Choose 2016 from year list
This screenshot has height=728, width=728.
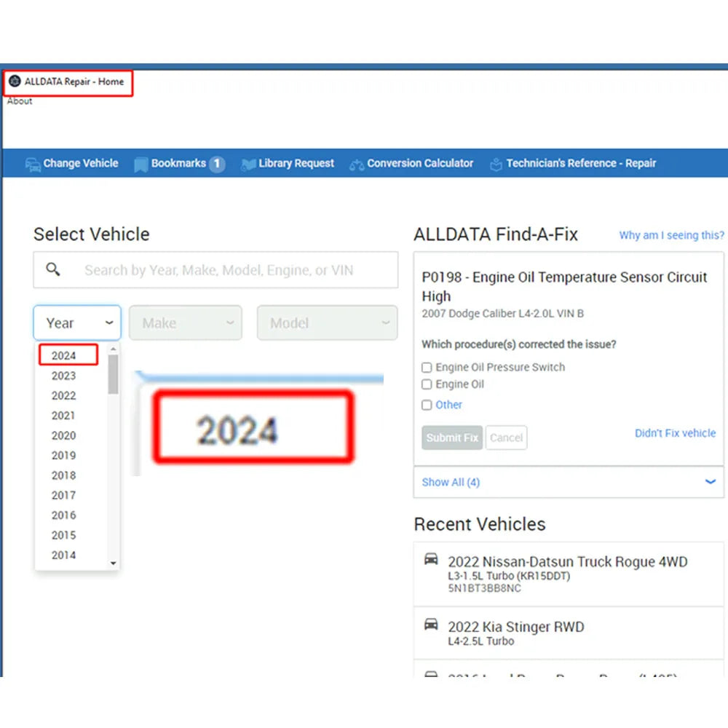coord(63,515)
